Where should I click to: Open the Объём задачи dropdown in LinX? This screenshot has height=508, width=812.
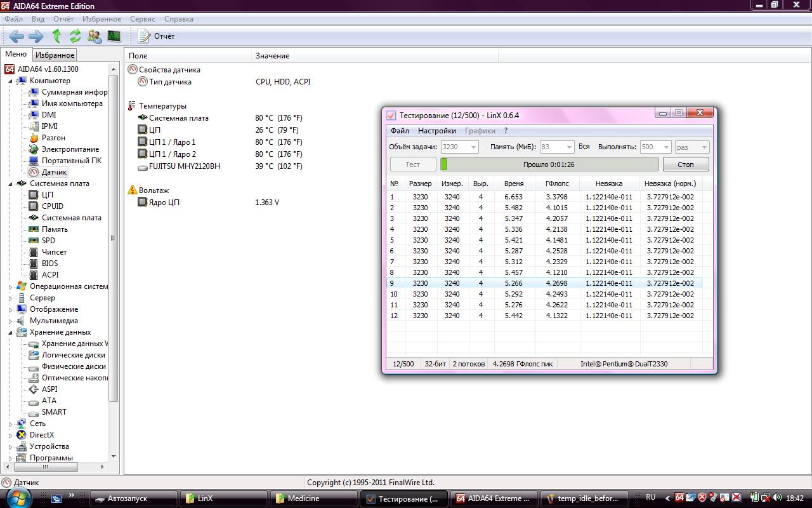pos(473,147)
